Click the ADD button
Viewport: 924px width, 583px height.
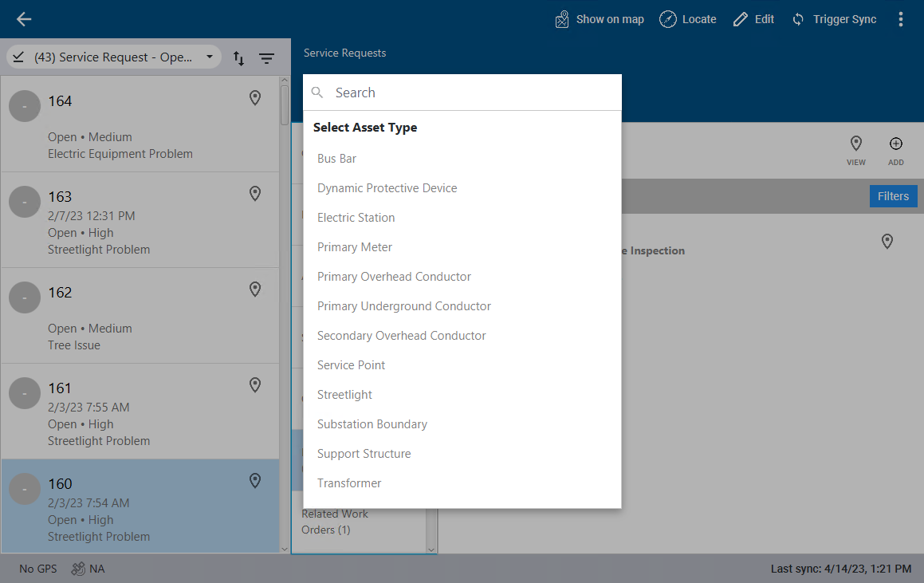895,149
